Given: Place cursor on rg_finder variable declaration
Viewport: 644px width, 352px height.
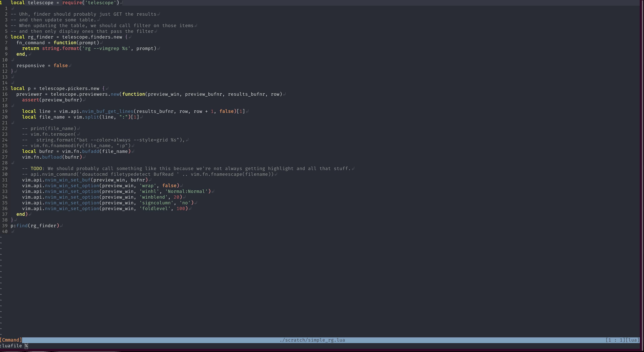Looking at the screenshot, I should [40, 37].
